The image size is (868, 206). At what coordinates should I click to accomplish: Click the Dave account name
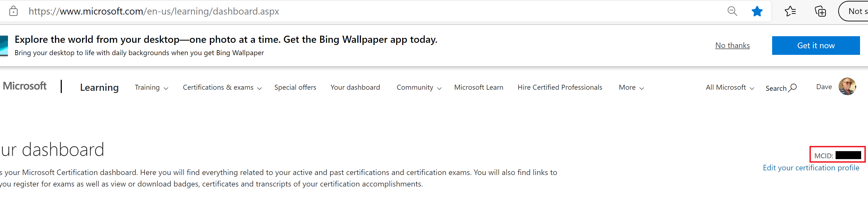click(824, 87)
